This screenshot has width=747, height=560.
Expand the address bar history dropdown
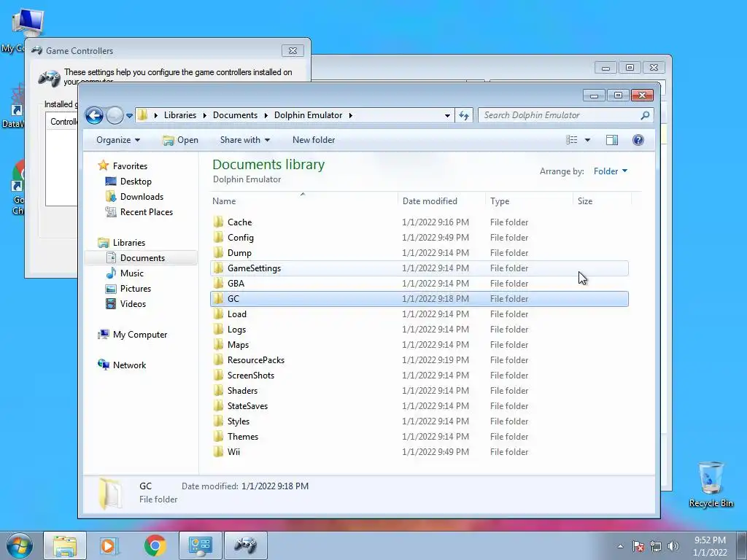(447, 116)
